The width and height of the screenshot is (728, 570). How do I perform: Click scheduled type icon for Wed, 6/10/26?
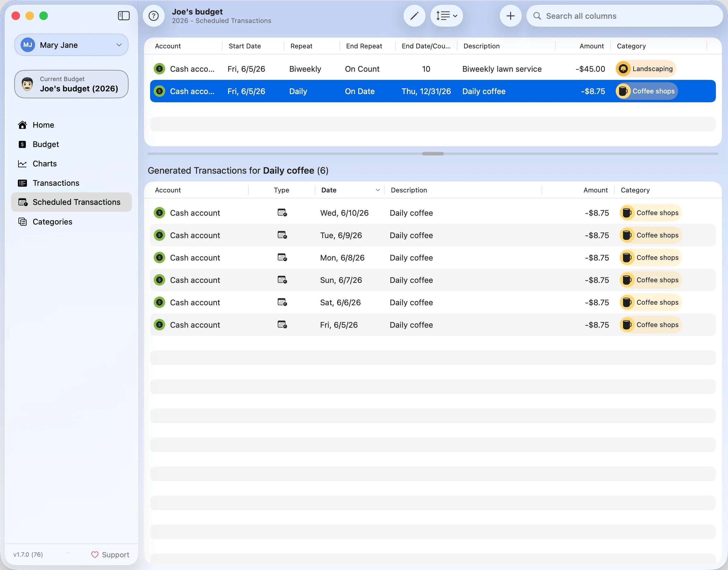pyautogui.click(x=282, y=213)
